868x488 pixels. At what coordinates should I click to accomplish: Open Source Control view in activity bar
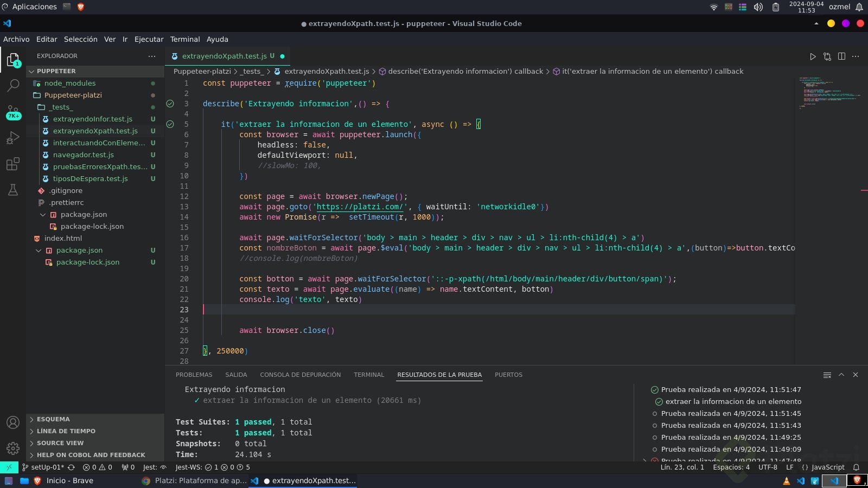coord(13,111)
